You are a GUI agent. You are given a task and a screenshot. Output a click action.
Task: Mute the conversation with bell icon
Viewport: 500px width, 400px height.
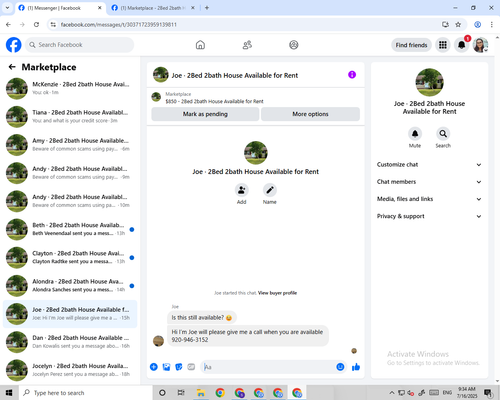tap(415, 134)
